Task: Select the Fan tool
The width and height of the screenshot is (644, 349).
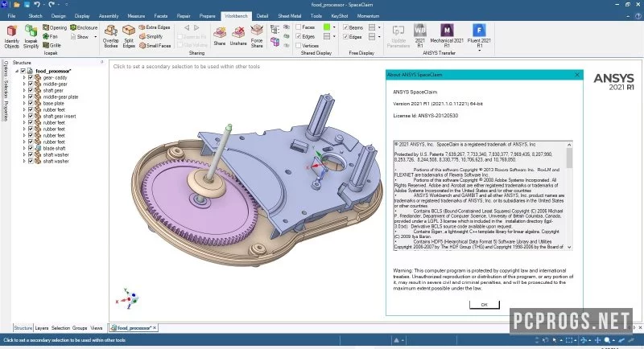Action: click(50, 36)
